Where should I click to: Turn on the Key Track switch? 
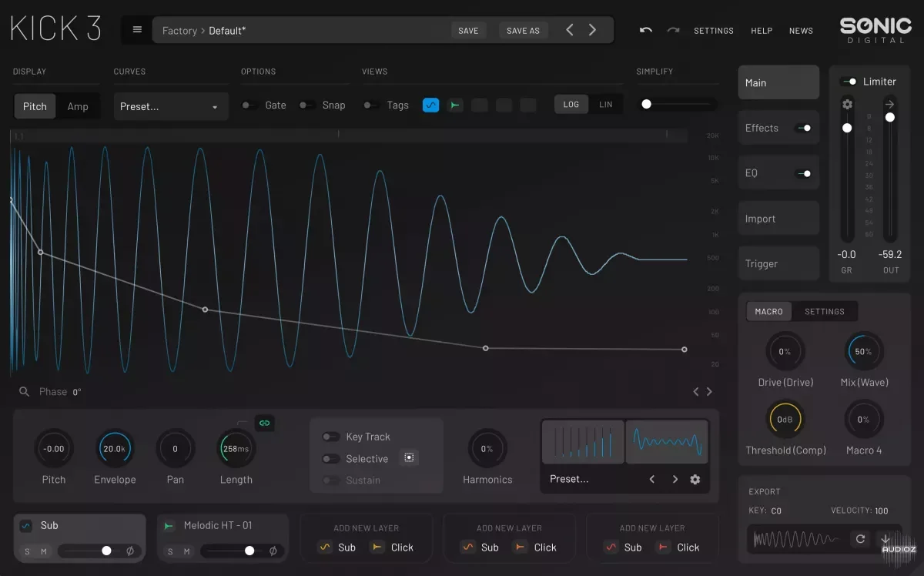click(331, 437)
